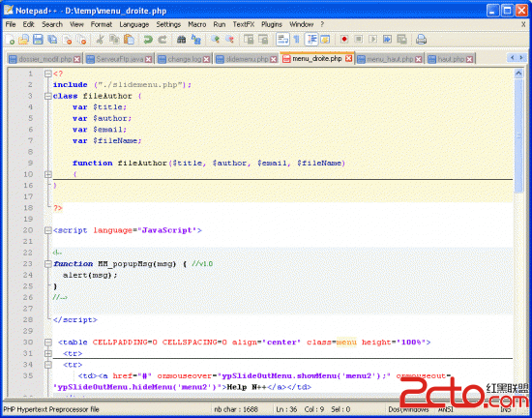Create a new document with New icon

click(11, 40)
